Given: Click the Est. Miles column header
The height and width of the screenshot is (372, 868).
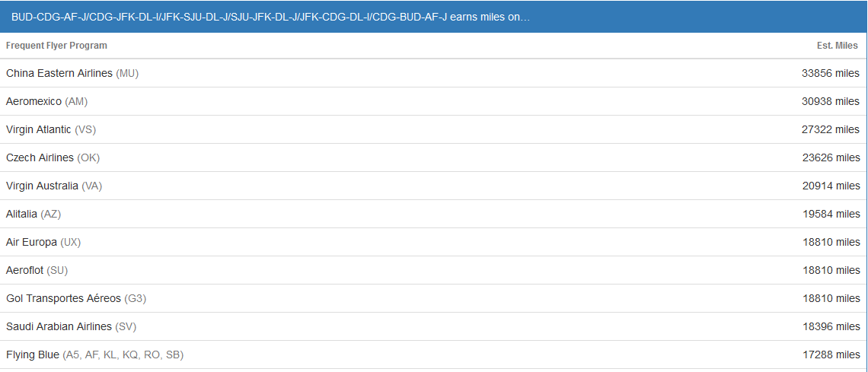Looking at the screenshot, I should (837, 46).
